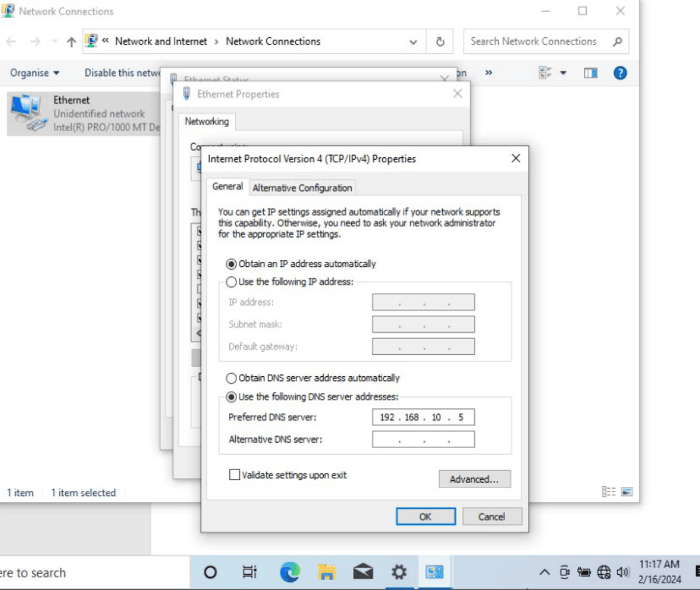Screen dimensions: 700x590
Task: Click the Network Connections title bar icon
Action: tap(8, 11)
